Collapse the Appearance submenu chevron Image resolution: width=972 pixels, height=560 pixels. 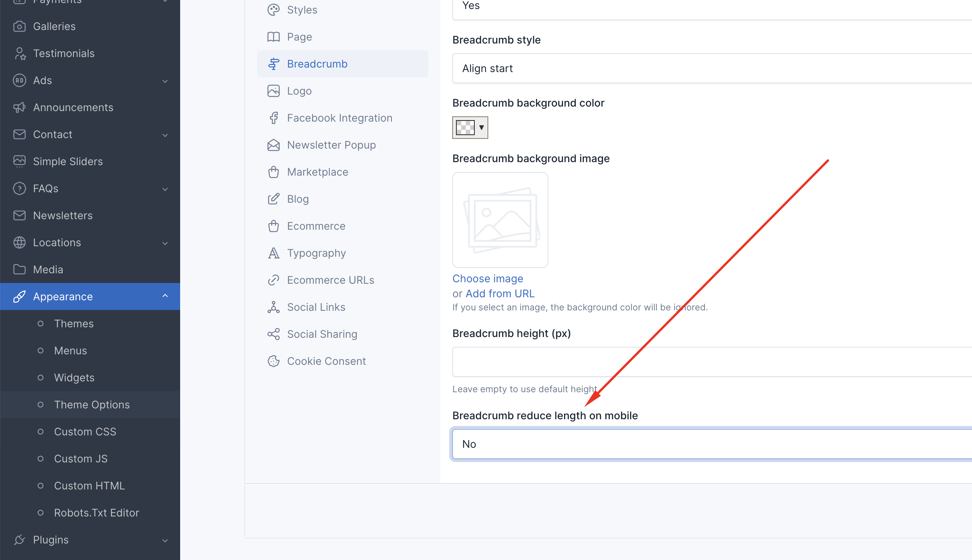coord(165,296)
